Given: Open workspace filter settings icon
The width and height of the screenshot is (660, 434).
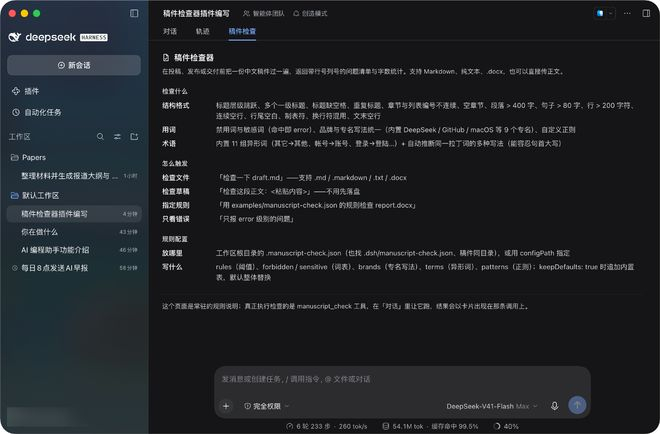Looking at the screenshot, I should 117,136.
